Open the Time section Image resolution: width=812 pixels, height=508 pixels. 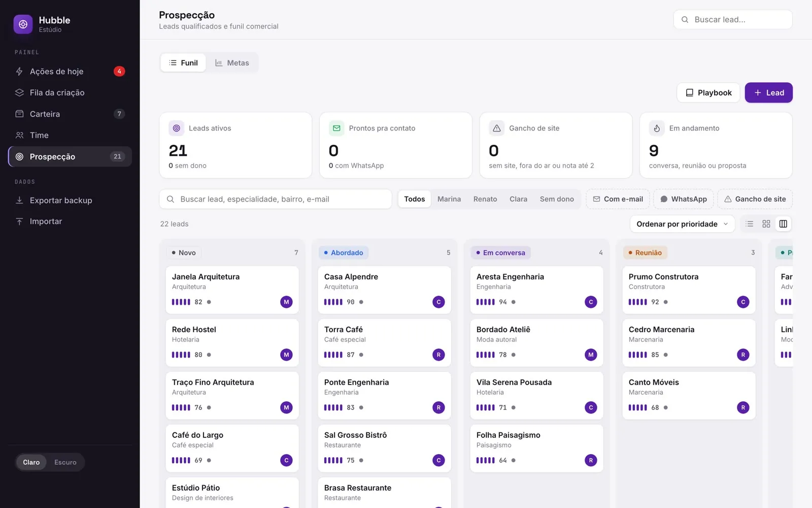(x=70, y=135)
